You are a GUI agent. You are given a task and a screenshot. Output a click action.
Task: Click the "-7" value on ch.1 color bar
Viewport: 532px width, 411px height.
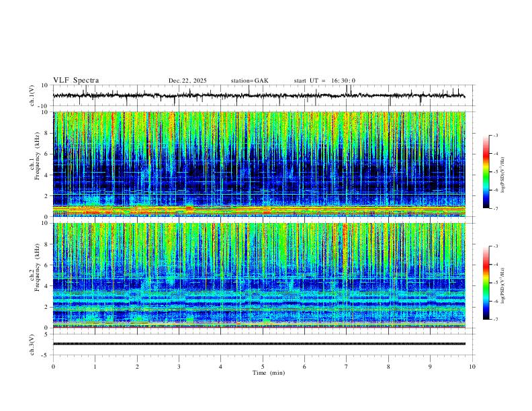click(495, 209)
